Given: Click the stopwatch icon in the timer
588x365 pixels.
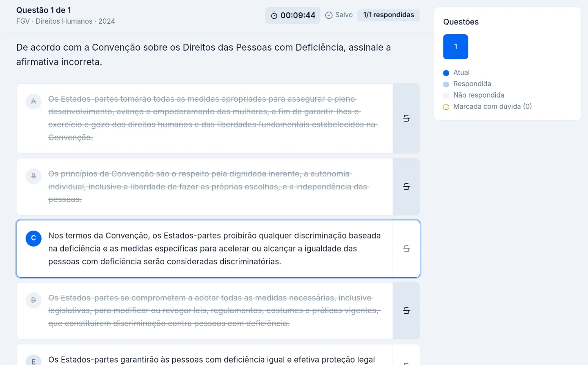Looking at the screenshot, I should coord(274,16).
